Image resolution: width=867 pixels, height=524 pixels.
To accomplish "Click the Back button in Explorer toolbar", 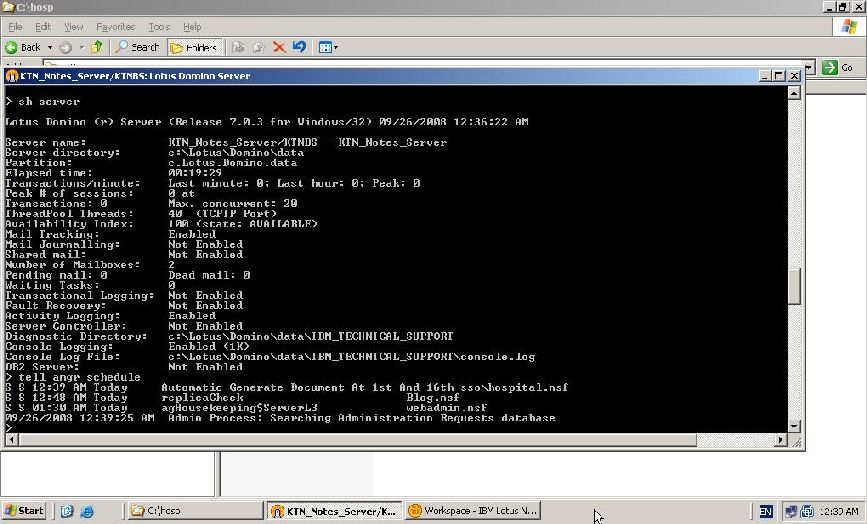I will click(23, 48).
